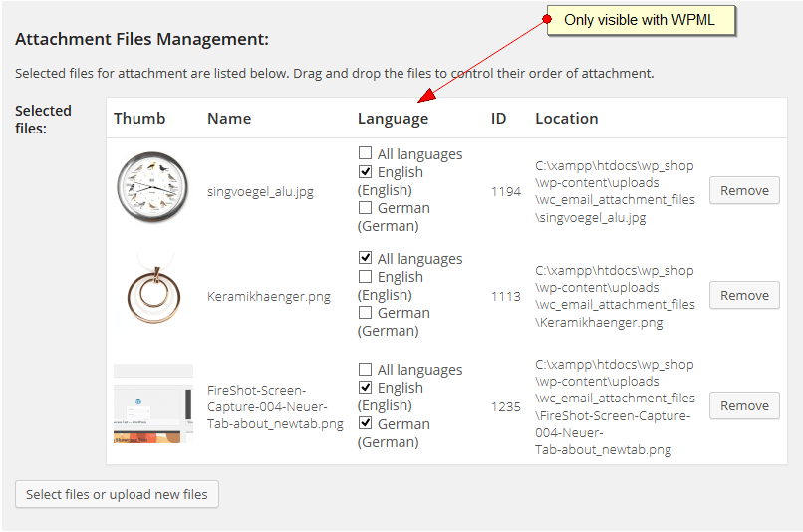
Task: Click the location path of the FireShot file
Action: coord(615,407)
